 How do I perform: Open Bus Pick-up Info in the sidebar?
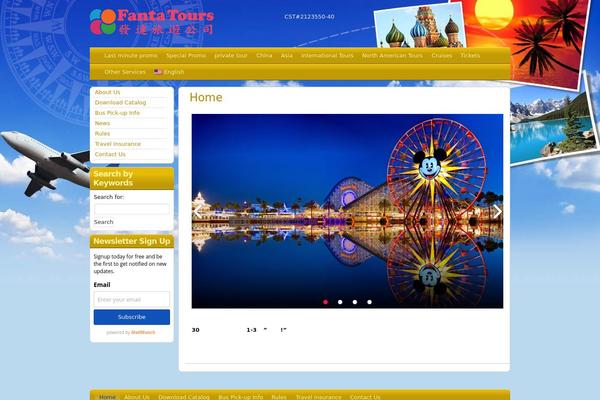(x=117, y=113)
